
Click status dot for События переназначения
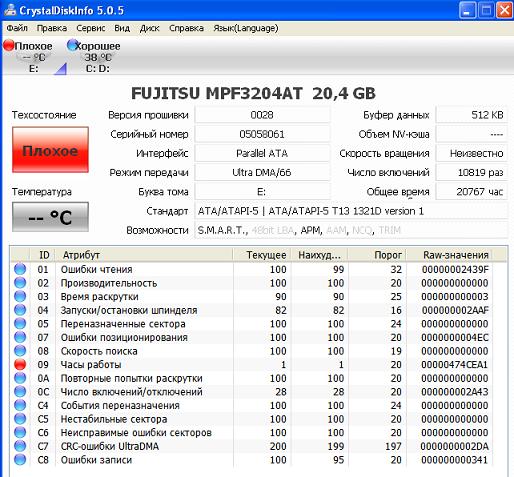click(x=20, y=405)
